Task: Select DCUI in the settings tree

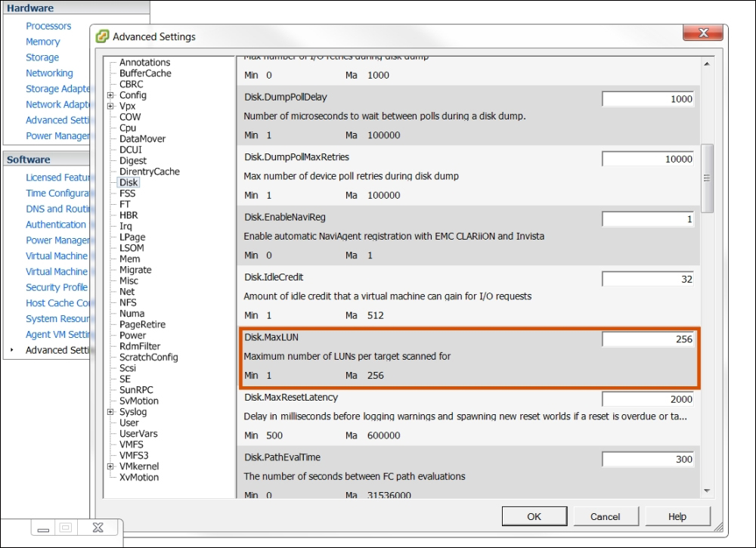Action: pos(131,150)
